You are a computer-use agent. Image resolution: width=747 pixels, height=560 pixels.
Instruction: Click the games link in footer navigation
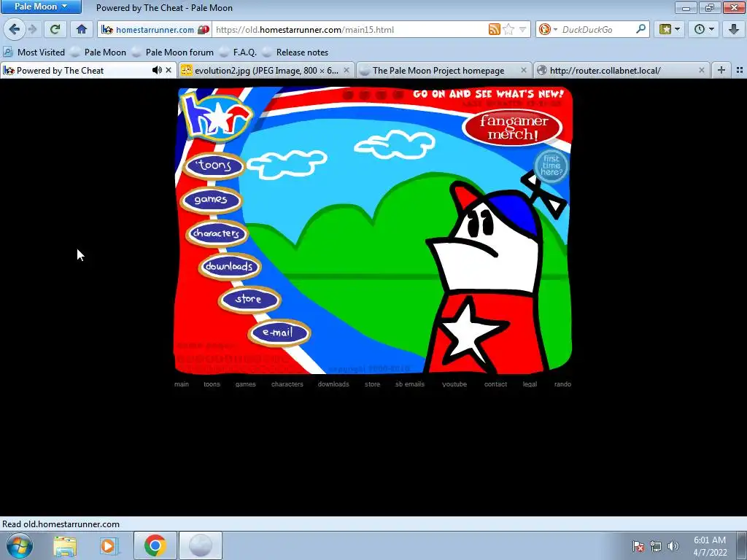pos(245,384)
